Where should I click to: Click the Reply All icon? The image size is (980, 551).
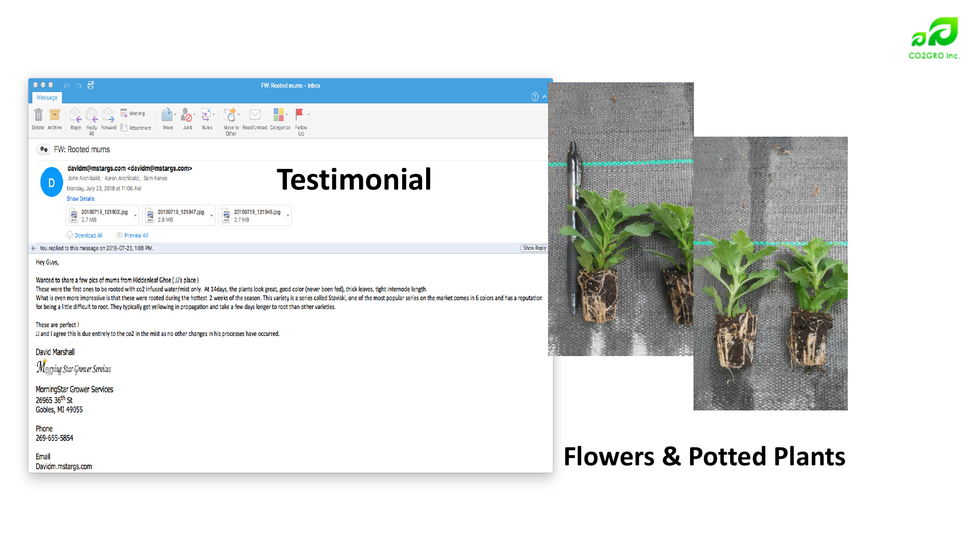point(92,115)
